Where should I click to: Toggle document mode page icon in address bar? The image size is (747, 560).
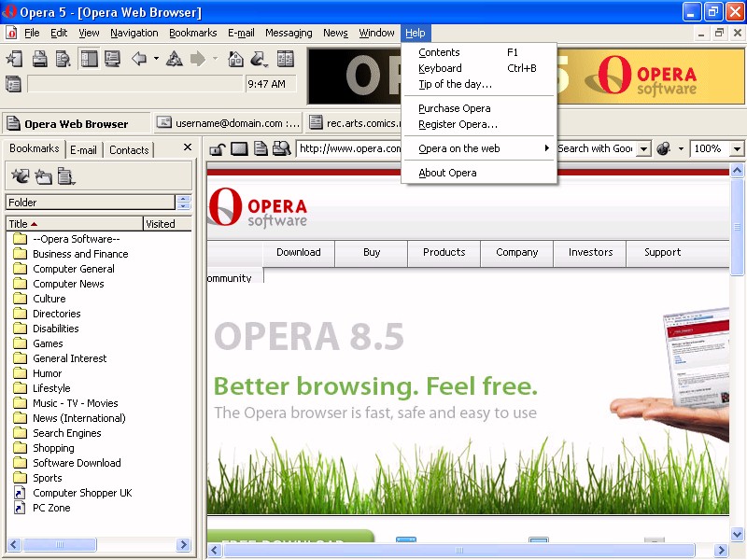click(261, 149)
